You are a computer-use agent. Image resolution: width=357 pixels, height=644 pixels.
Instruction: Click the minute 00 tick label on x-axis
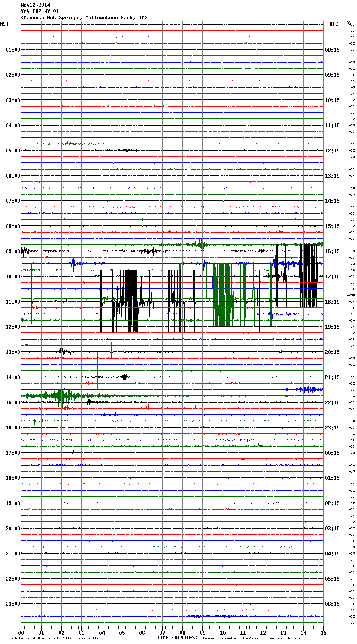click(x=21, y=633)
